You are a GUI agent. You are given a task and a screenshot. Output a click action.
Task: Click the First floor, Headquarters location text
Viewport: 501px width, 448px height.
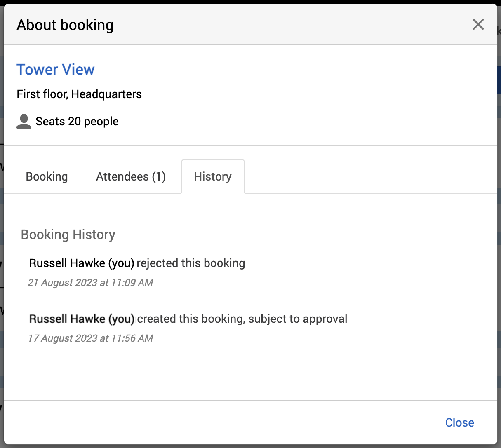(x=79, y=94)
